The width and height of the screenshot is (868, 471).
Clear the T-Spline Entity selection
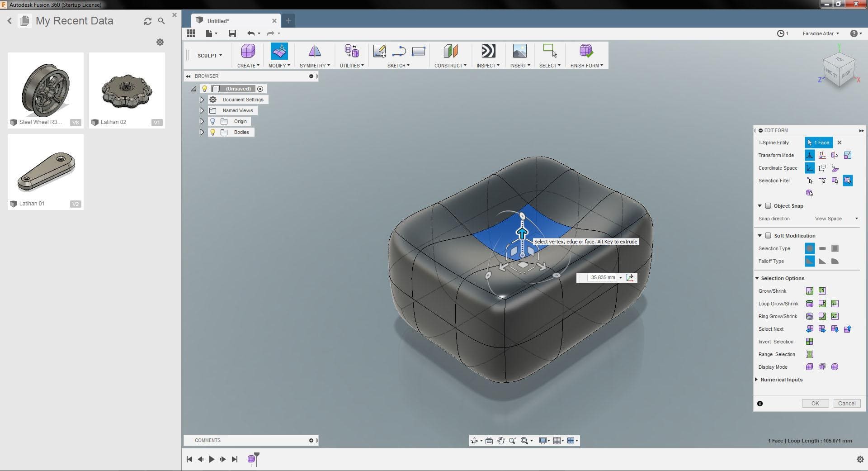840,143
